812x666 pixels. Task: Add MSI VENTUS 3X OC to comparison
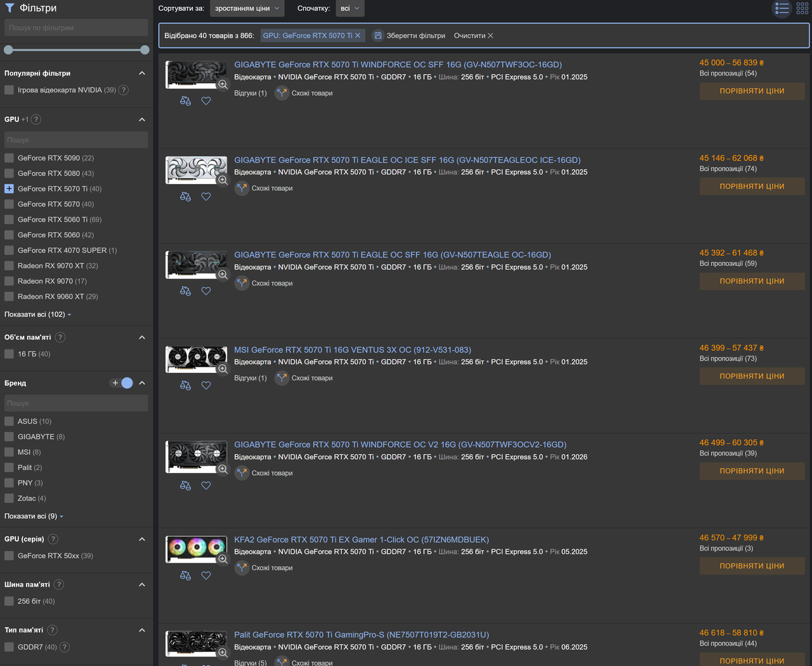pos(185,386)
